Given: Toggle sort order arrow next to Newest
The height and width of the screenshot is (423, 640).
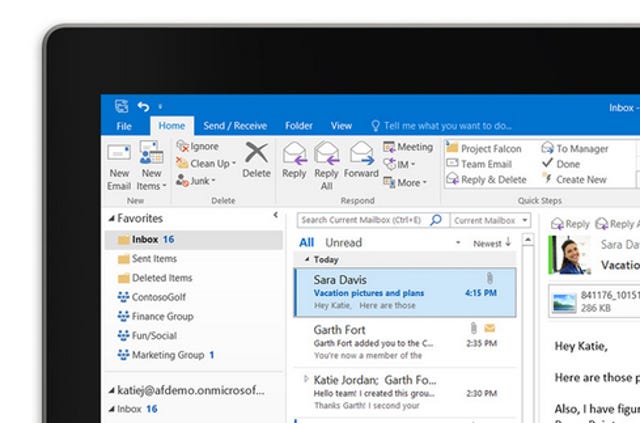Looking at the screenshot, I should click(508, 242).
